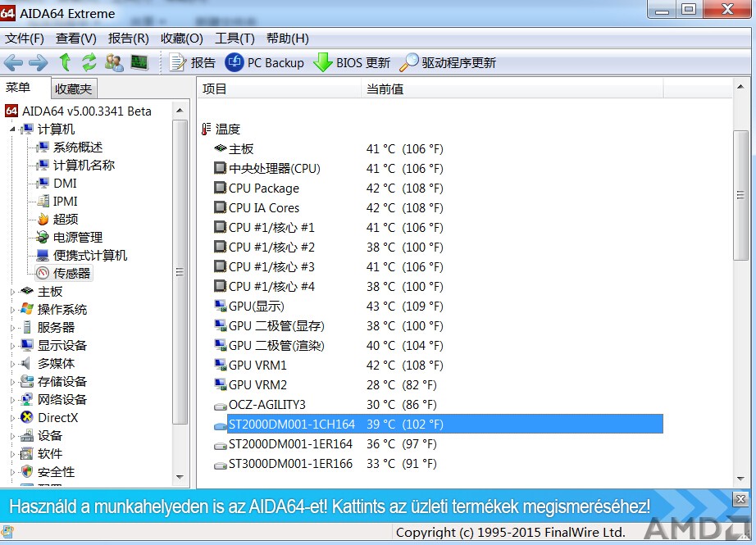Go up one level with green arrow
Screen dimensions: 756x545
tap(65, 62)
